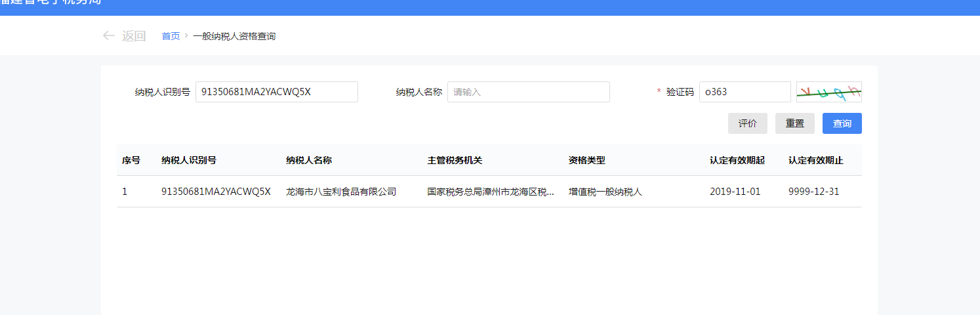Viewport: 980px width, 315px height.
Task: Submit with the blue 查询 button
Action: [842, 123]
